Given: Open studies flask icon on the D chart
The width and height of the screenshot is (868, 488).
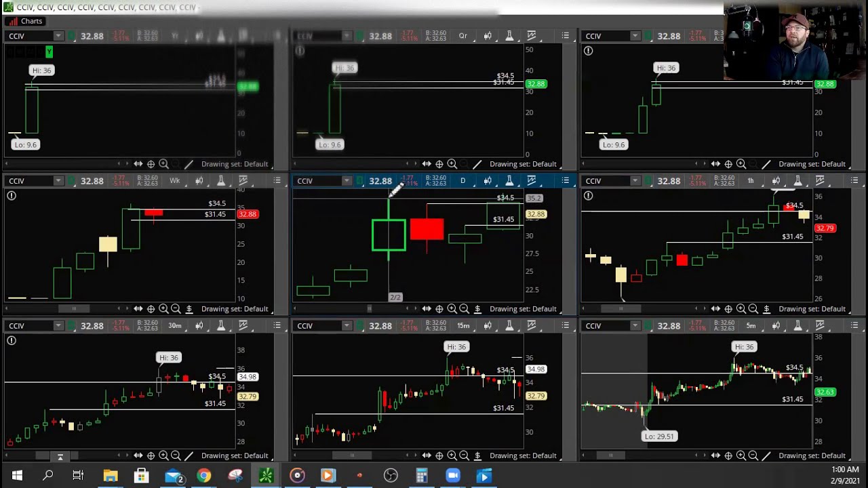Looking at the screenshot, I should (509, 181).
